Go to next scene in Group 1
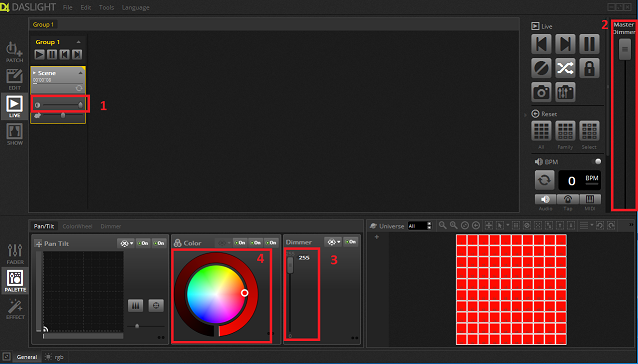 [77, 54]
